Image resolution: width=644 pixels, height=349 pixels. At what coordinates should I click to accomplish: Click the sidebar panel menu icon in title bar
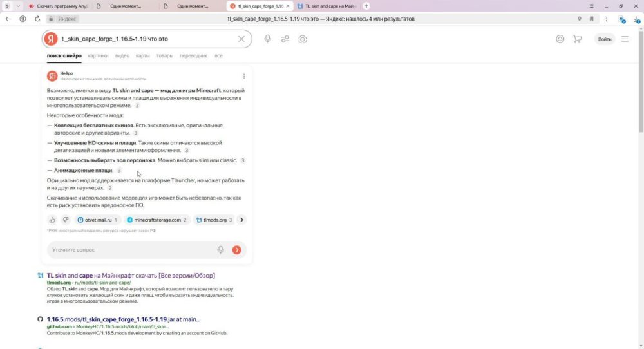(591, 6)
